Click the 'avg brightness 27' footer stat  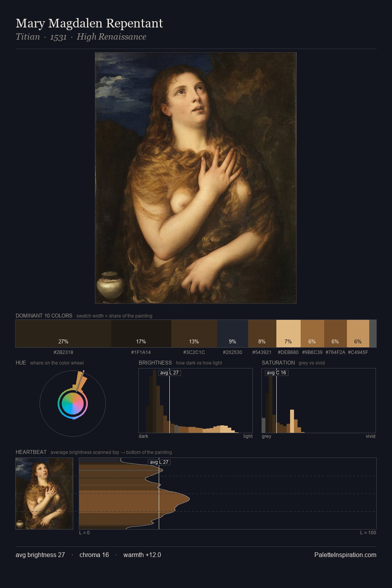(40, 555)
